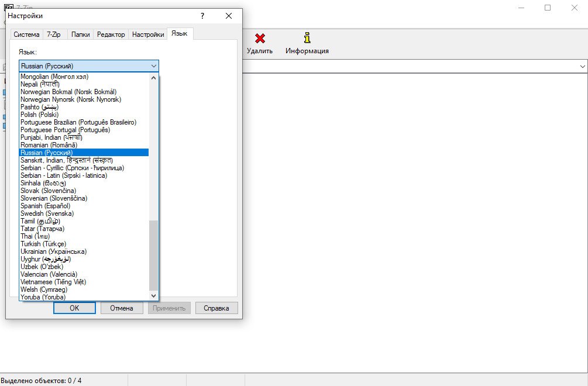
Task: Select Valencian (Valencià)
Action: pos(84,274)
